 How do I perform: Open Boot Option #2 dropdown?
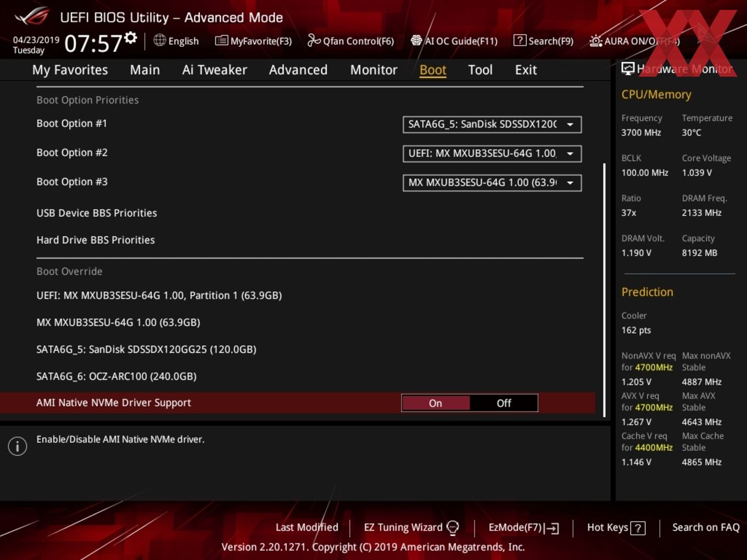pyautogui.click(x=492, y=154)
